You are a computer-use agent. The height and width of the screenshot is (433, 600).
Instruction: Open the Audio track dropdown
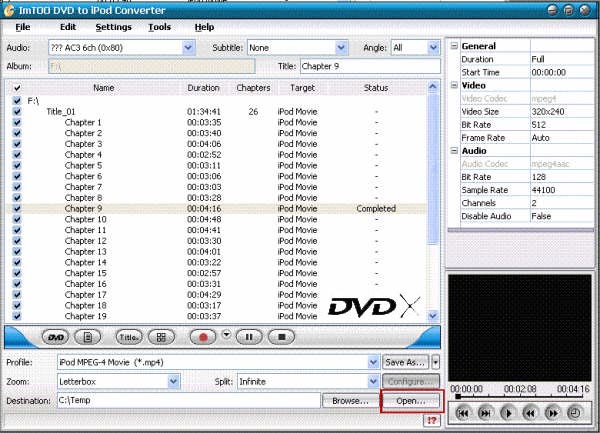[x=188, y=48]
